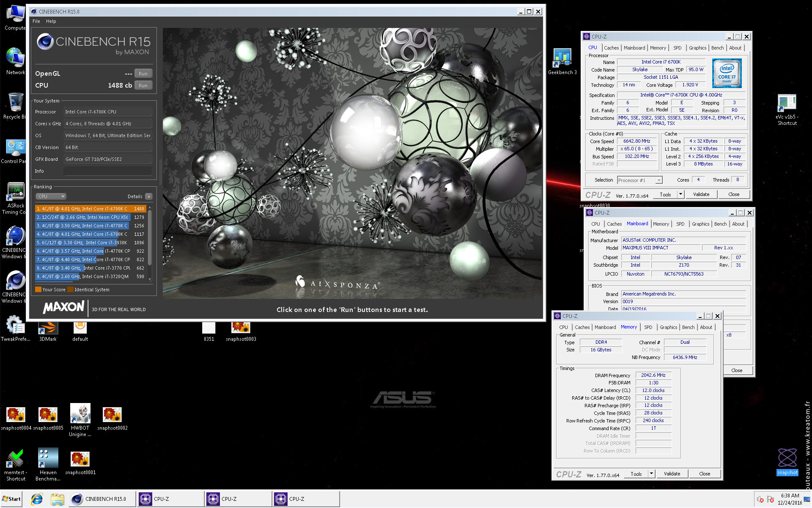Image resolution: width=812 pixels, height=508 pixels.
Task: Open Graphics tab in Mainboard CPU-Z window
Action: click(x=700, y=224)
